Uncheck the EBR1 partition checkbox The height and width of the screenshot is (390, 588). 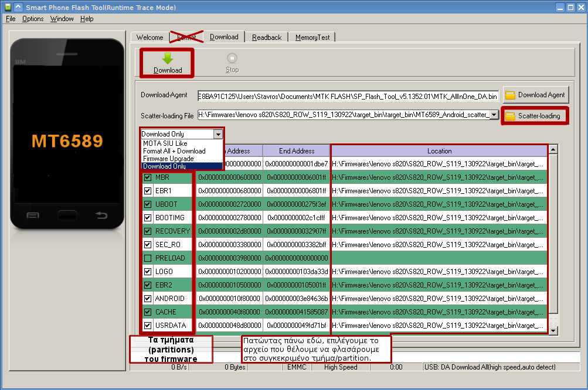148,191
